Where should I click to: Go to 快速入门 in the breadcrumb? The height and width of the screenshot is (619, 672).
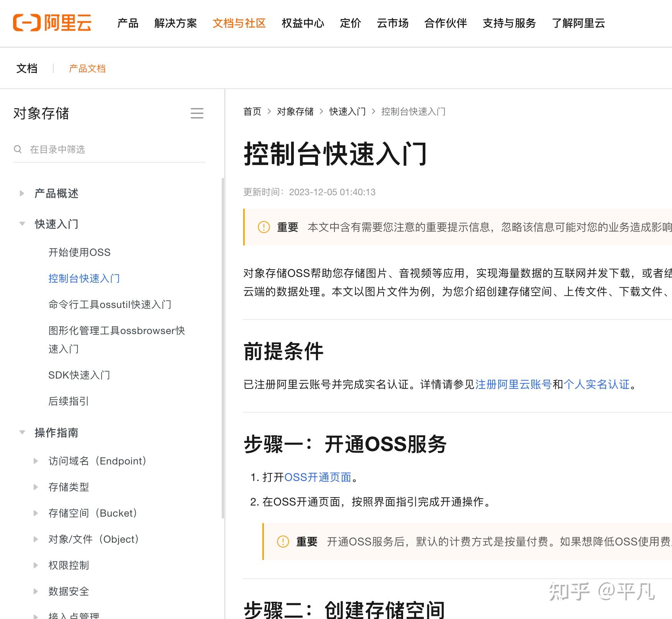[x=348, y=111]
